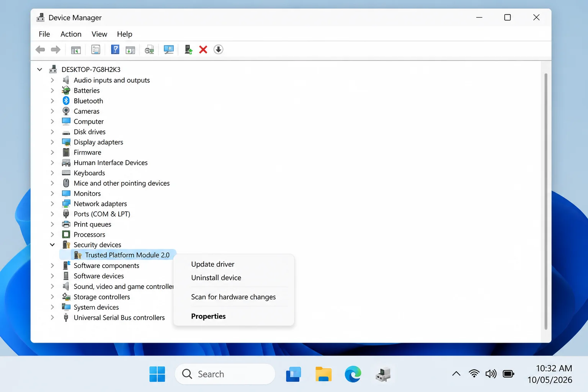The image size is (588, 392).
Task: Select the monitor icon in the toolbar
Action: coord(168,49)
